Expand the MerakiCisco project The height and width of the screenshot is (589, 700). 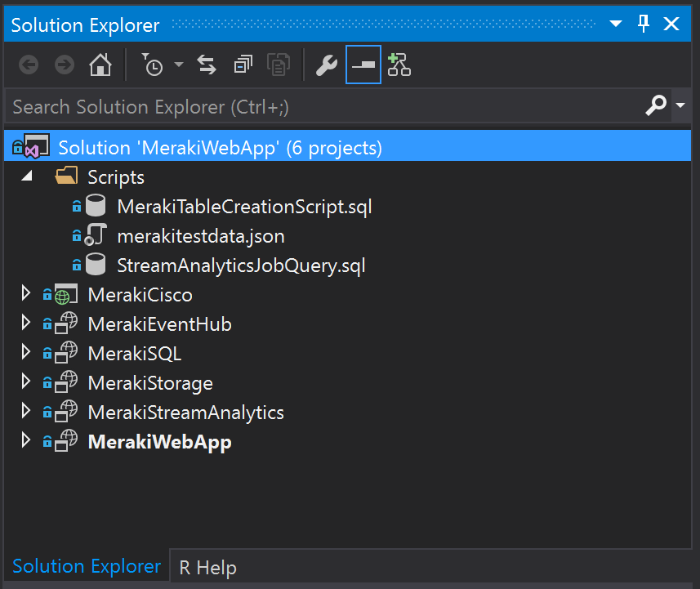26,293
